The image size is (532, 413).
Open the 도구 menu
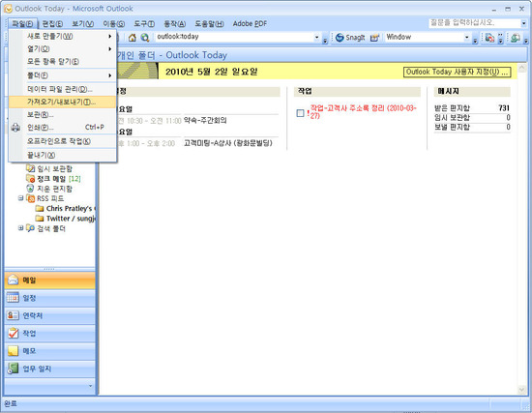click(x=144, y=24)
